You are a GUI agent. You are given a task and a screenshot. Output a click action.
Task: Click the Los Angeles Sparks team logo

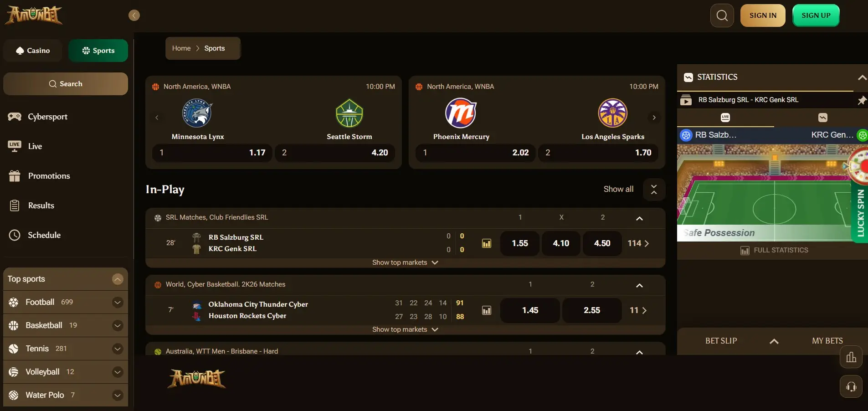(613, 113)
